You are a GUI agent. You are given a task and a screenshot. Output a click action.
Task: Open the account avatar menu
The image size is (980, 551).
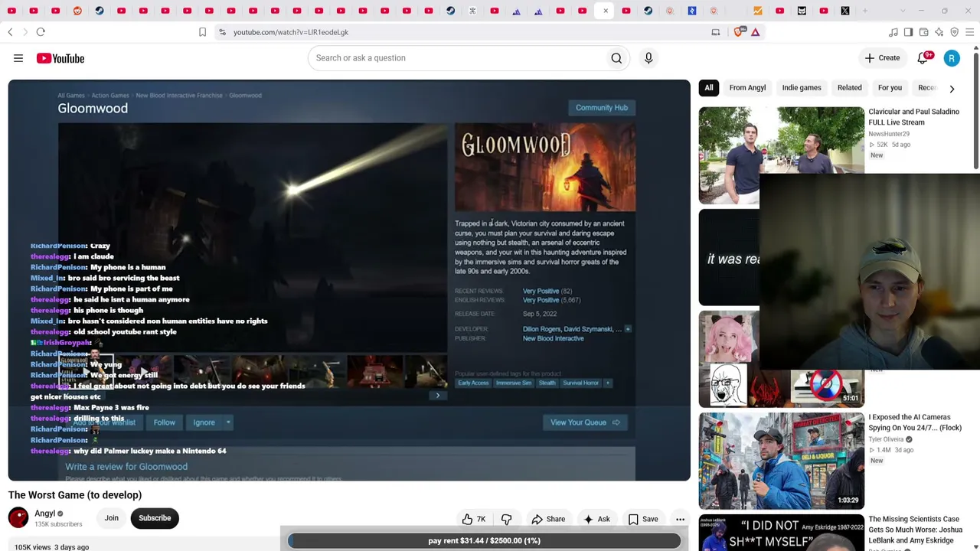952,58
